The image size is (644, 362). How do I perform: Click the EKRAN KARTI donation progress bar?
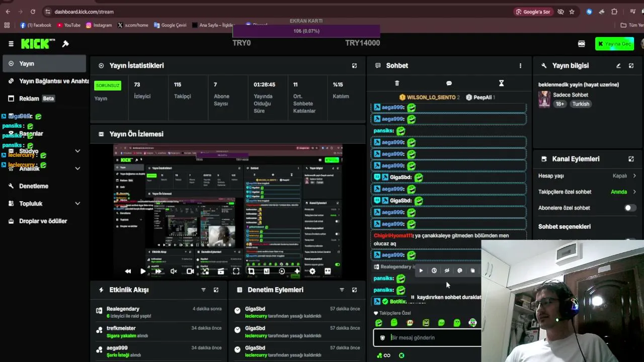pos(306,31)
